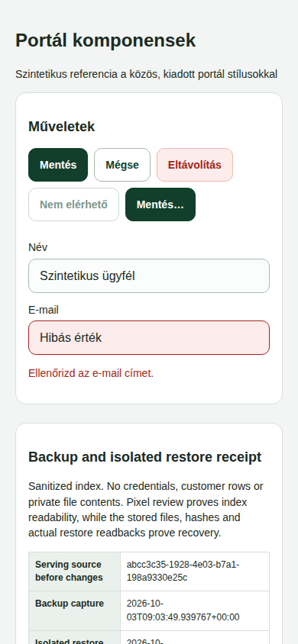
Task: Select the Isolated restore row header
Action: [74, 638]
